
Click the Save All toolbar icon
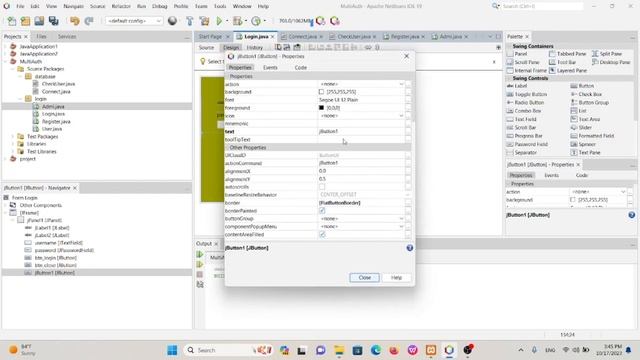[x=53, y=21]
